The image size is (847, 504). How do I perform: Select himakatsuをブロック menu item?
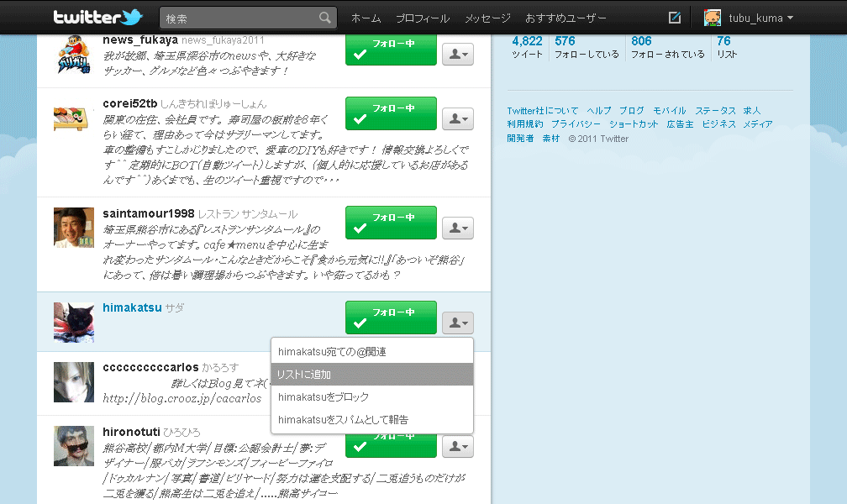pos(372,397)
